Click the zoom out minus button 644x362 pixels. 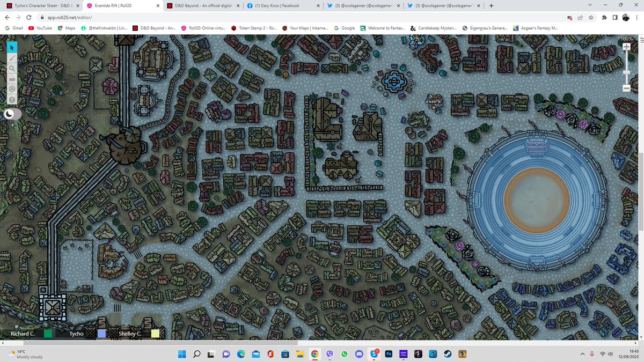[626, 88]
